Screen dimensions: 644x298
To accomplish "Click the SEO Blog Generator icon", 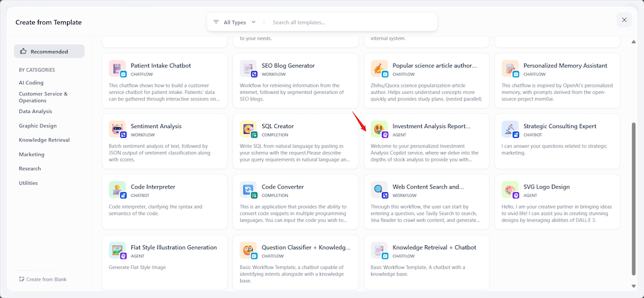I will [248, 69].
